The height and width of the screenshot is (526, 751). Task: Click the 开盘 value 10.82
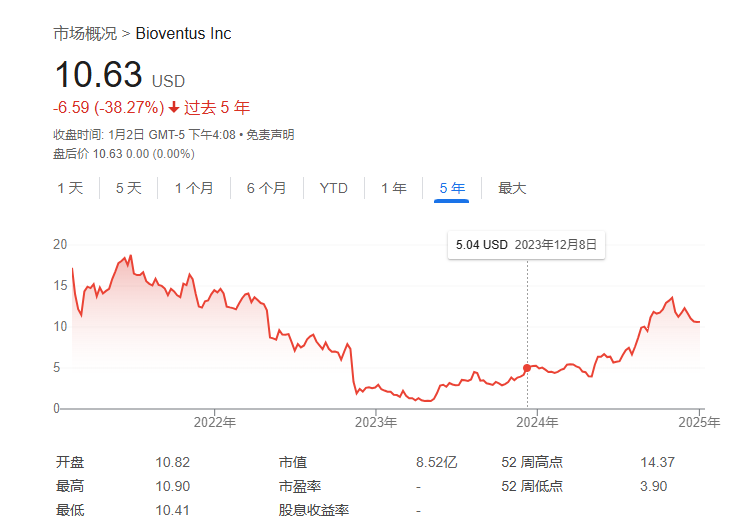click(172, 462)
